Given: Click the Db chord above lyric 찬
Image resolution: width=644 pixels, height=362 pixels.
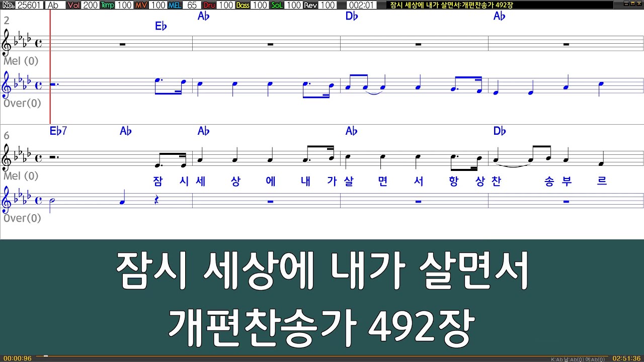Looking at the screenshot, I should (x=500, y=131).
